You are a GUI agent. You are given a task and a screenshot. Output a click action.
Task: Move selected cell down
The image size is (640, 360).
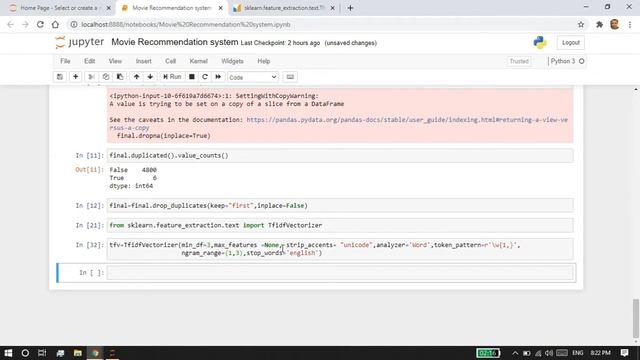point(150,77)
